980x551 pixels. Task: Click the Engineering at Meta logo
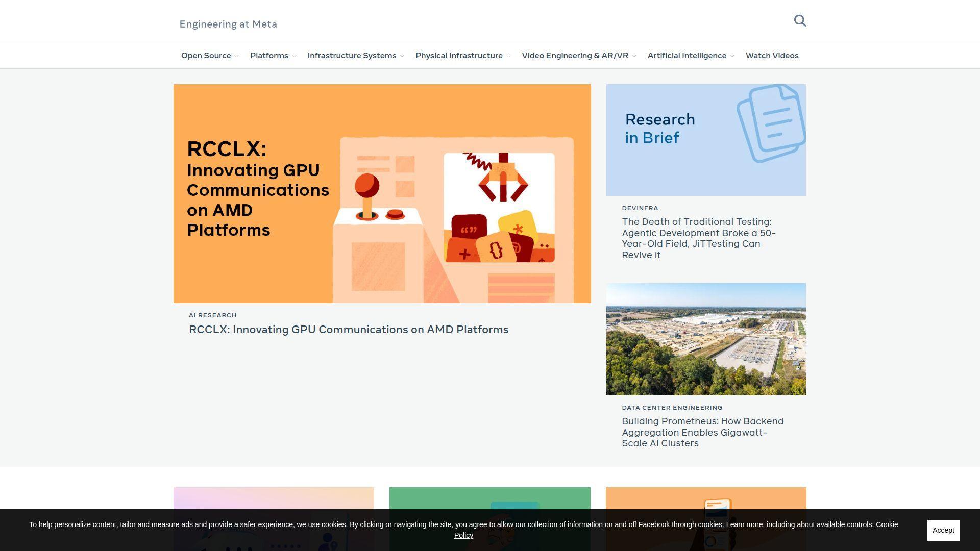click(x=228, y=24)
